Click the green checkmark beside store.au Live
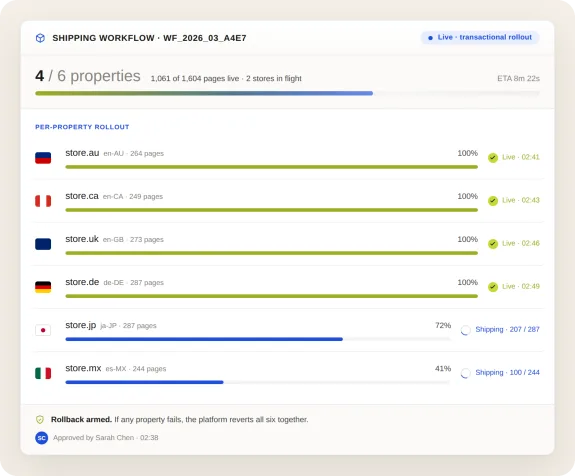The image size is (575, 476). pyautogui.click(x=492, y=158)
